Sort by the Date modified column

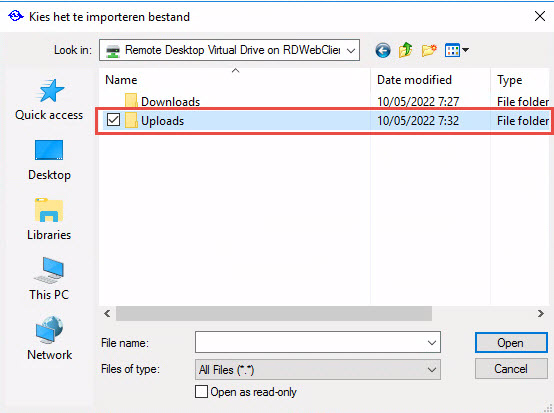[414, 80]
